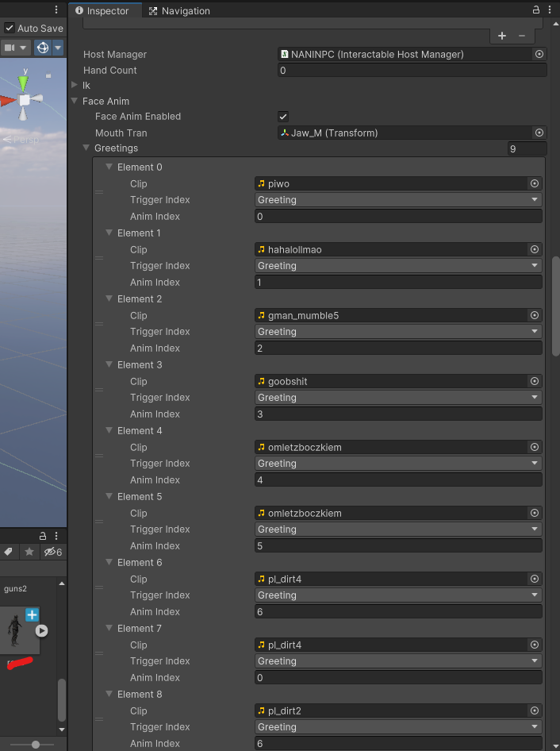This screenshot has height=751, width=560.
Task: Click the Inspector vertical scrollbar
Action: click(x=556, y=306)
